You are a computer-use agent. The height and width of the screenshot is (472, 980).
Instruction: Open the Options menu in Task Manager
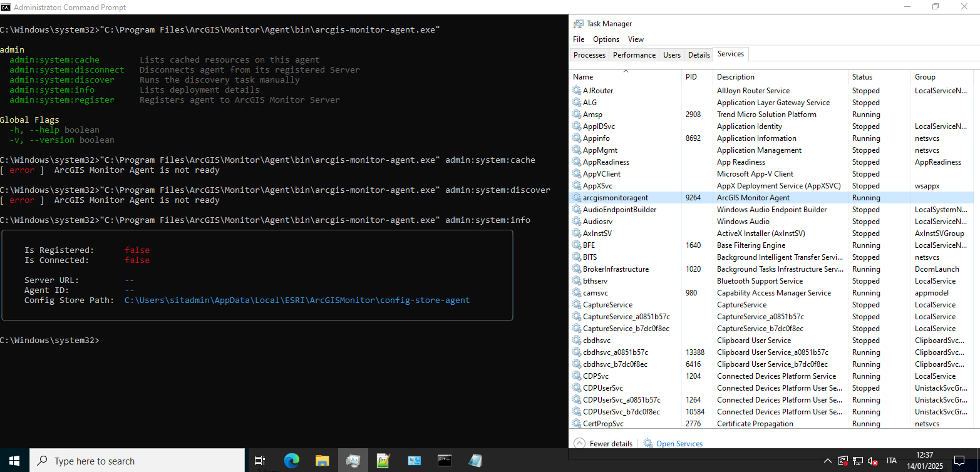pyautogui.click(x=606, y=39)
